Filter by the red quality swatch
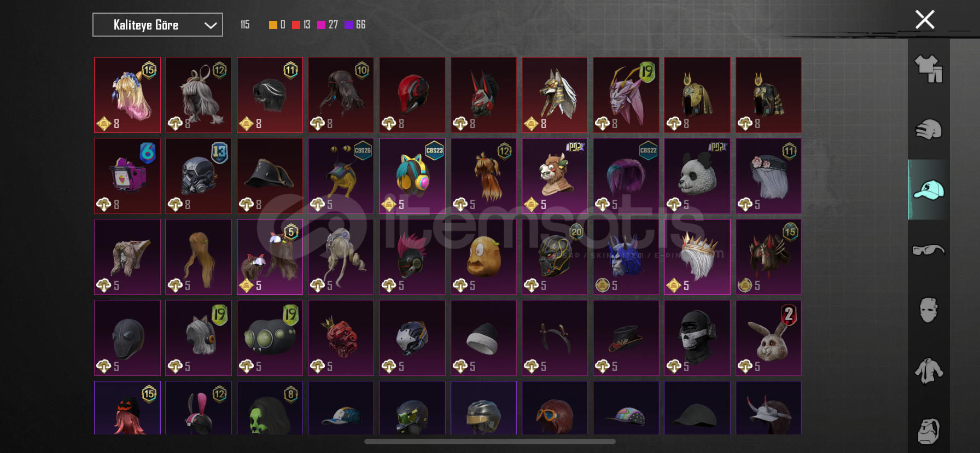Viewport: 980px width, 453px height. point(296,25)
